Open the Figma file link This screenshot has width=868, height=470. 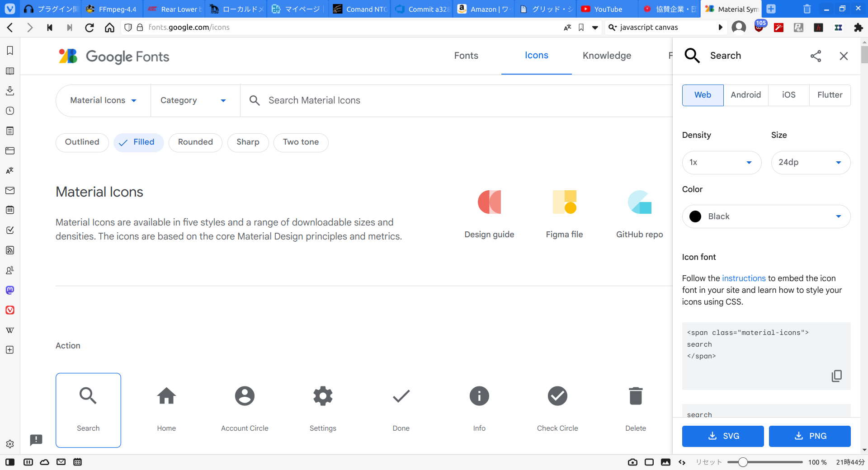564,214
